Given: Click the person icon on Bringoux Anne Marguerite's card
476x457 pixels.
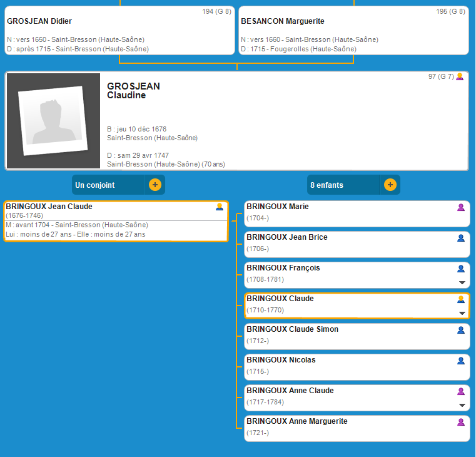Looking at the screenshot, I should point(461,422).
